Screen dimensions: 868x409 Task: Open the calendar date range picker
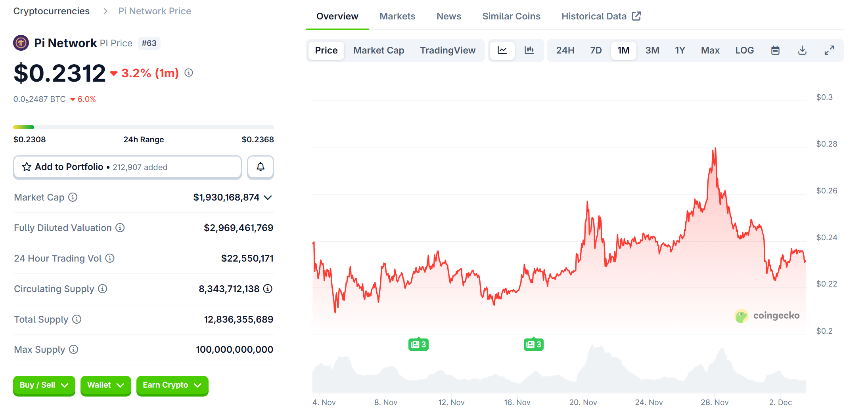click(x=775, y=50)
